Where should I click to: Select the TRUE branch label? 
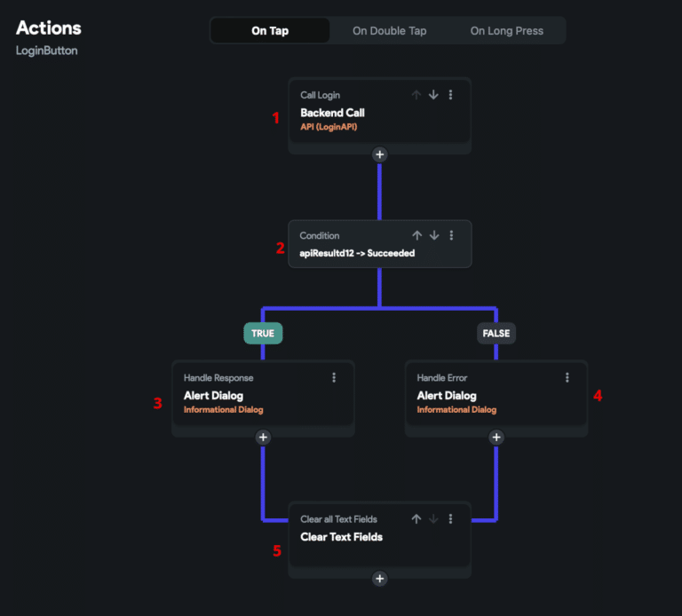click(263, 334)
